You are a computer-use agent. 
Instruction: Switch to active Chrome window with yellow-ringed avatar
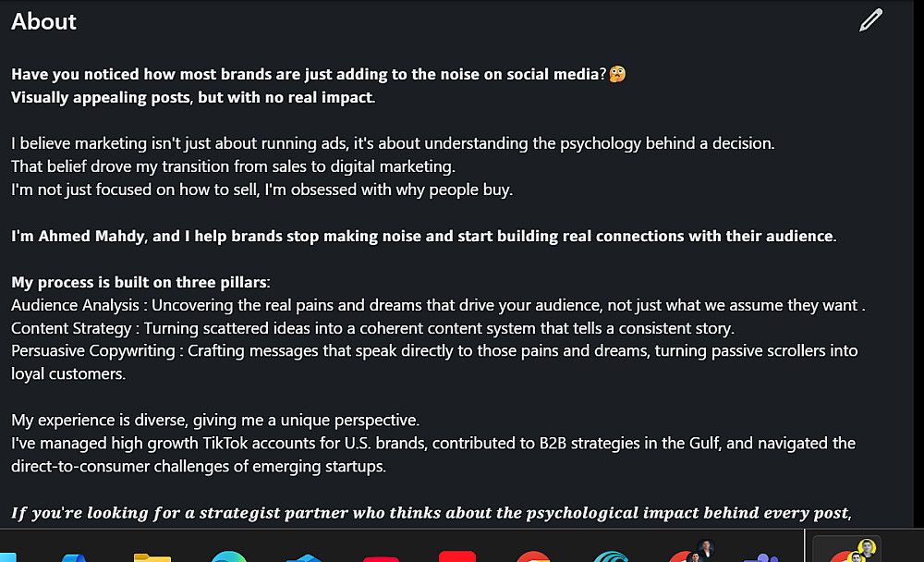pos(845,555)
